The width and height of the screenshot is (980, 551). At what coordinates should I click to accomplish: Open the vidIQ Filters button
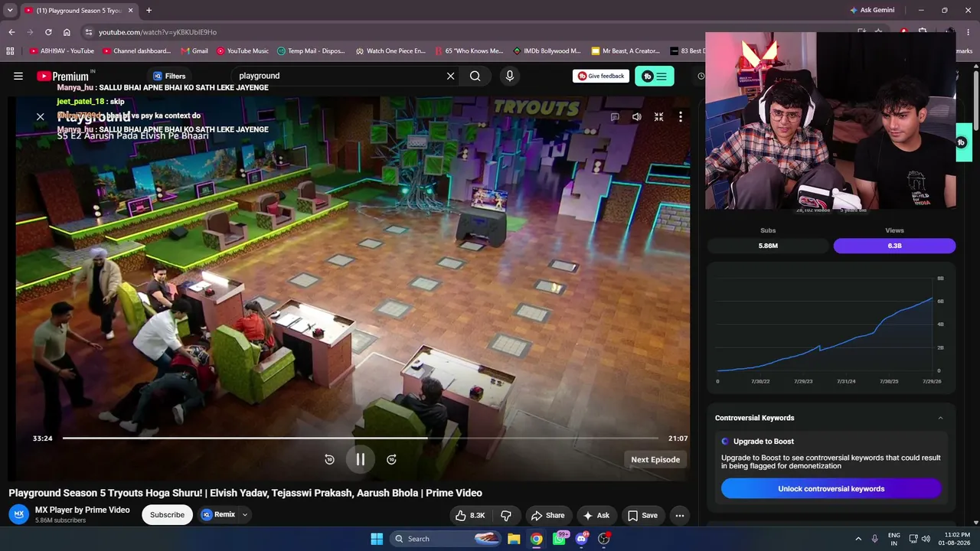(x=169, y=76)
